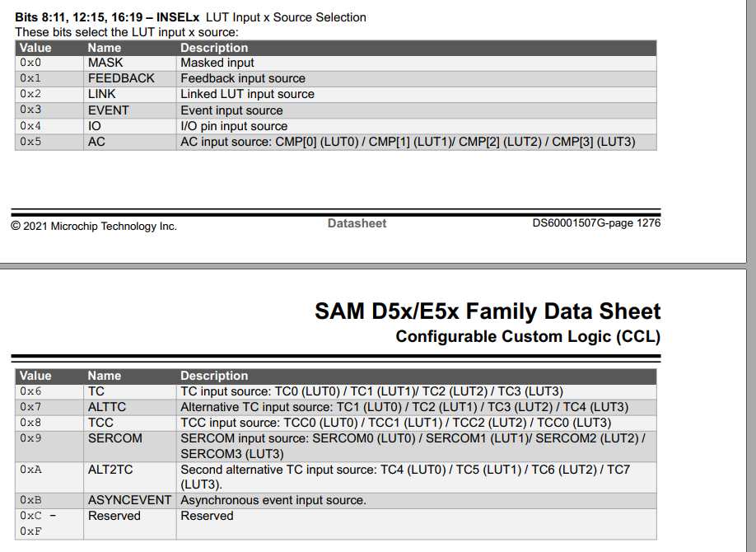The image size is (756, 552).
Task: Select the ASYNCEVENT name cell
Action: (x=129, y=500)
